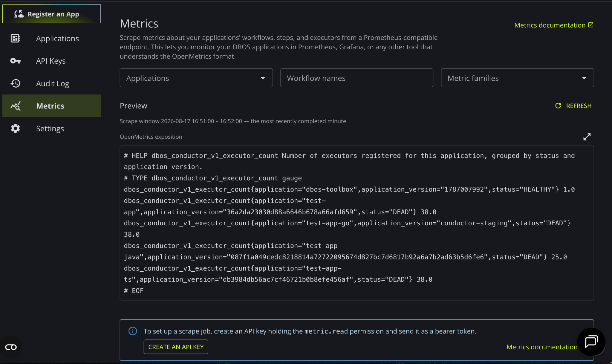Click the 'OpenMetrics exposition' label
Image resolution: width=612 pixels, height=364 pixels.
click(x=151, y=137)
